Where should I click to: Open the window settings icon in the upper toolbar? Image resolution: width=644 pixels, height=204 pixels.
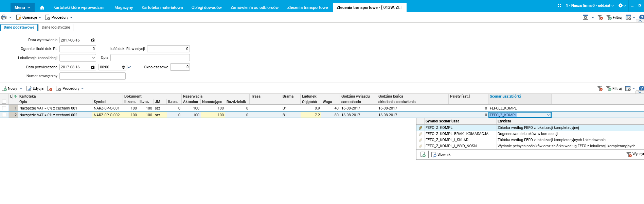pos(586,17)
